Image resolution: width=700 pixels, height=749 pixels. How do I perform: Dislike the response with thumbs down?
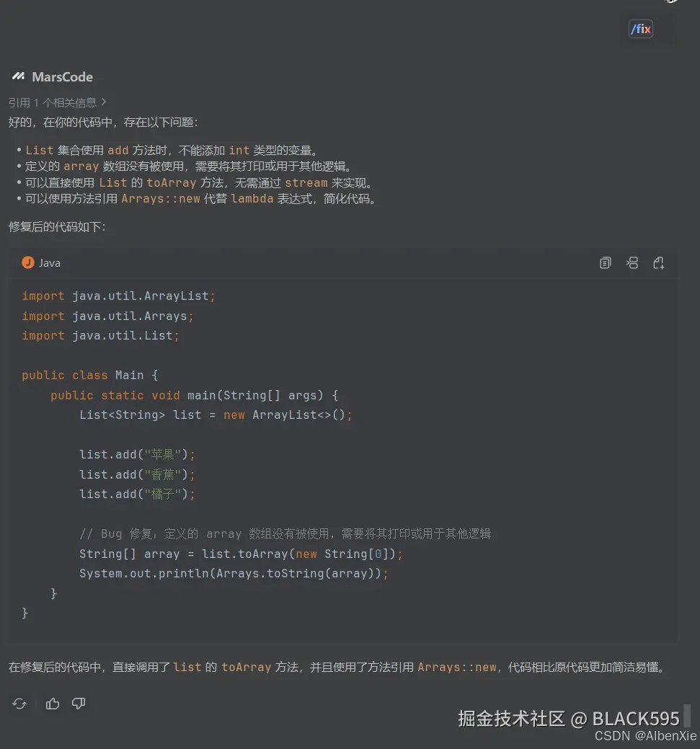[x=79, y=704]
